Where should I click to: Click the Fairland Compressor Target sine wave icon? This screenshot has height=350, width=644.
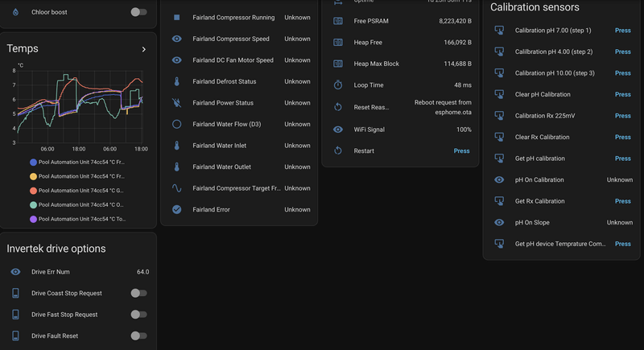(x=177, y=188)
